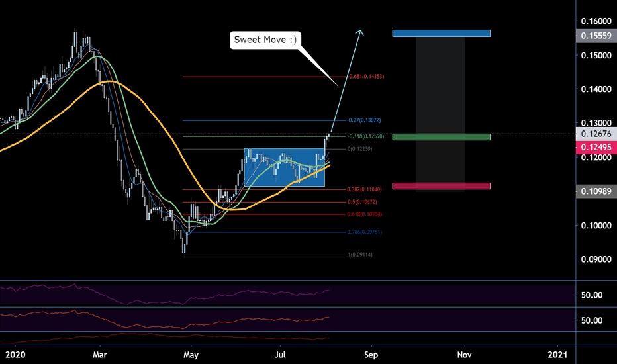This screenshot has width=617, height=364.
Task: Click the 0.681(0.14353) Fibonacci level label
Action: [366, 77]
